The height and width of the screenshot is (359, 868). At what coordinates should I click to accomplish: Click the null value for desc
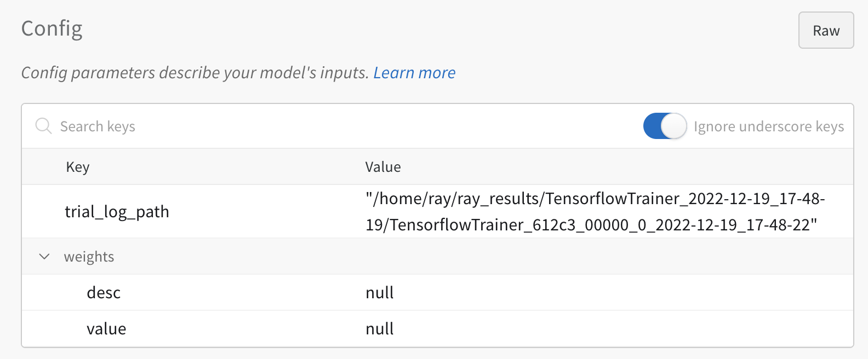(379, 292)
